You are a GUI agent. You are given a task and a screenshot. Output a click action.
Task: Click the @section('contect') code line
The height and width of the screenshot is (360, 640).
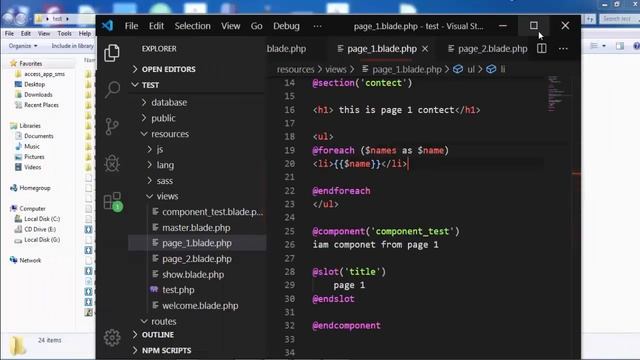(362, 83)
